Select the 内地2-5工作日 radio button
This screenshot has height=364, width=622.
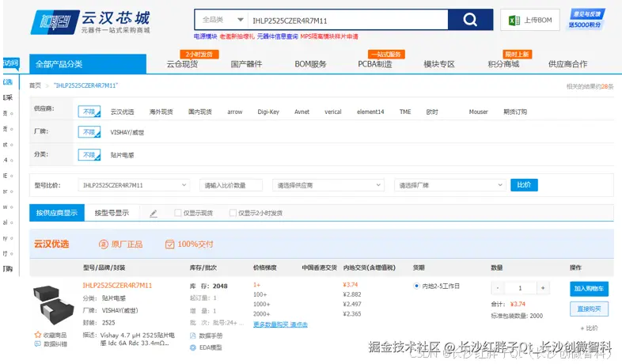[416, 286]
